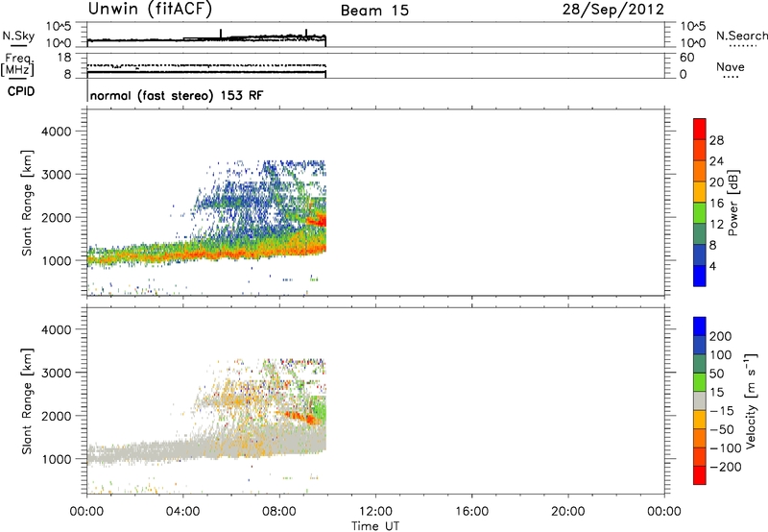
Task: Click the '16:00' time axis tick label
Action: 471,512
